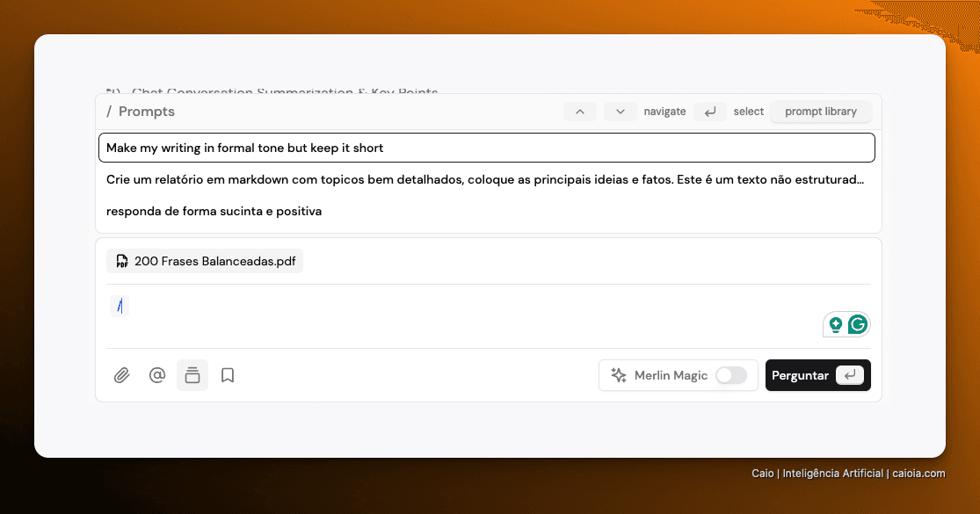
Task: Click the @ mention icon
Action: 156,375
